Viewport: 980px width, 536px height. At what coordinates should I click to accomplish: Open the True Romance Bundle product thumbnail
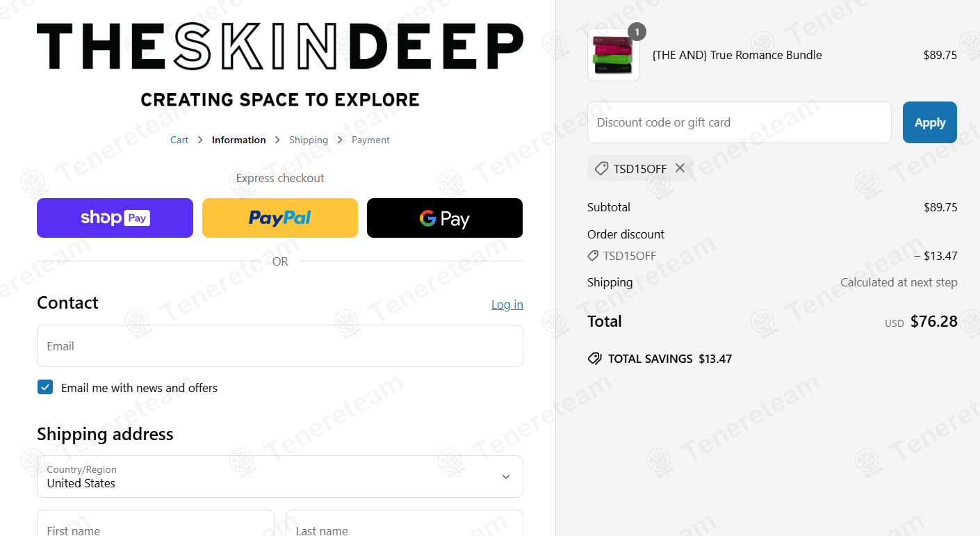pos(614,55)
